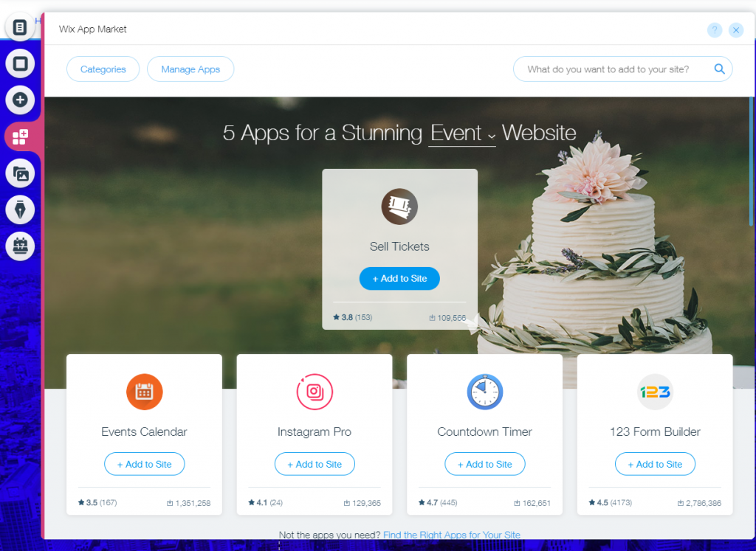Viewport: 756px width, 551px height.
Task: Add Sell Tickets to site
Action: [399, 278]
